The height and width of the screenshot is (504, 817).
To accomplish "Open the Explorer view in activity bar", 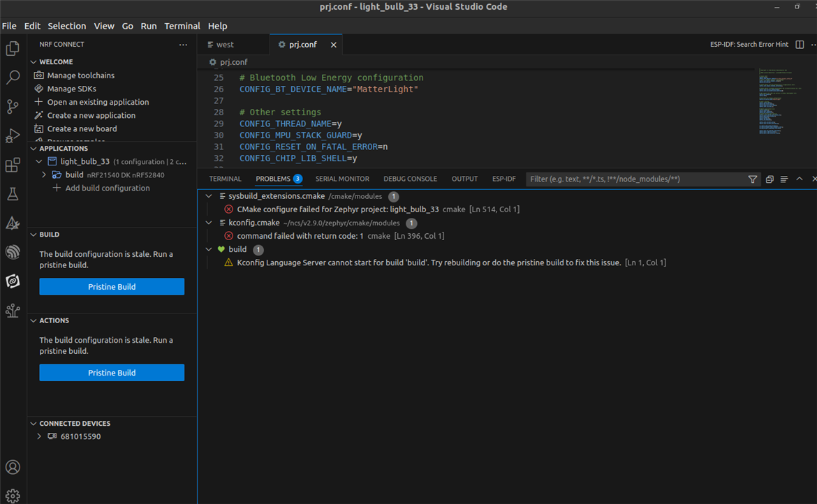I will 13,48.
